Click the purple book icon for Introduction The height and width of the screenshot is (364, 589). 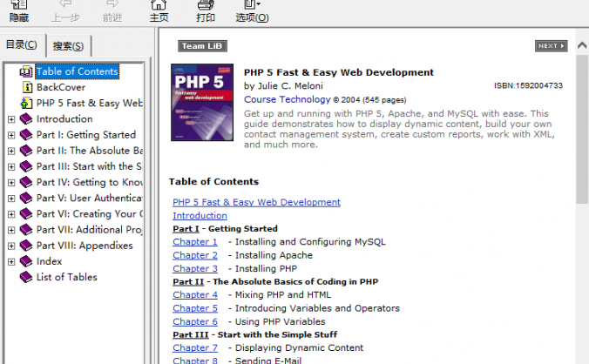point(26,118)
